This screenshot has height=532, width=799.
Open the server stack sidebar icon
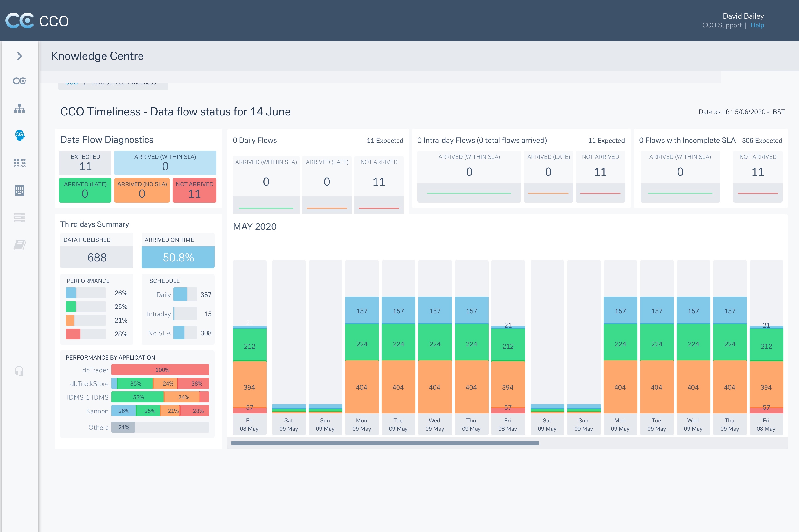click(19, 217)
